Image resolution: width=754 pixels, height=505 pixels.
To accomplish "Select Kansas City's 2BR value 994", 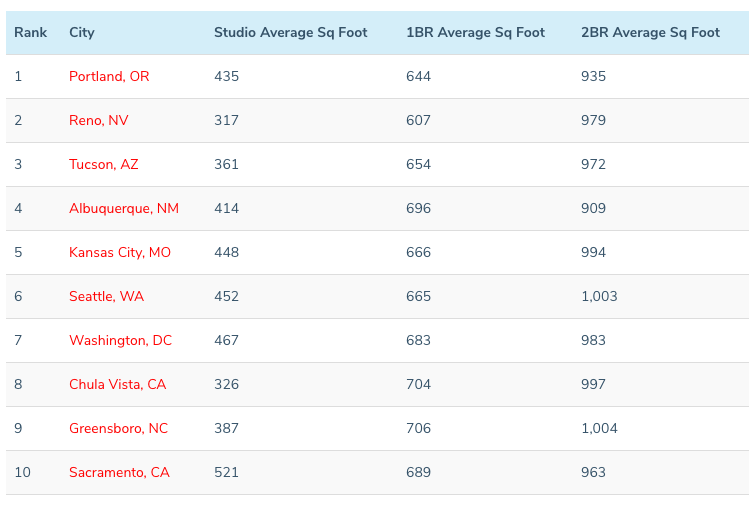I will click(593, 253).
